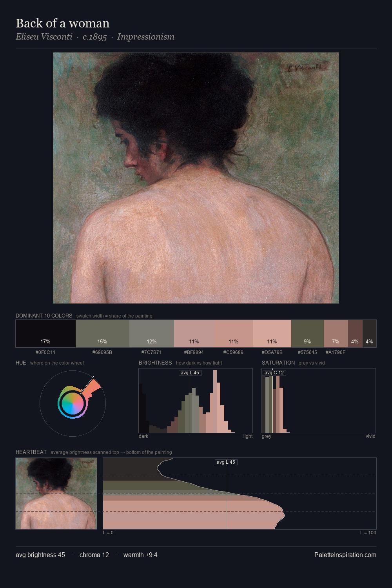Screen dimensions: 392x588
Task: Select the 12% grey swatch #7C7B71
Action: pyautogui.click(x=152, y=334)
